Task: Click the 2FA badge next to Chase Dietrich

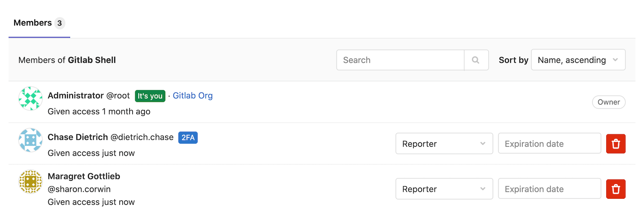Action: (188, 138)
